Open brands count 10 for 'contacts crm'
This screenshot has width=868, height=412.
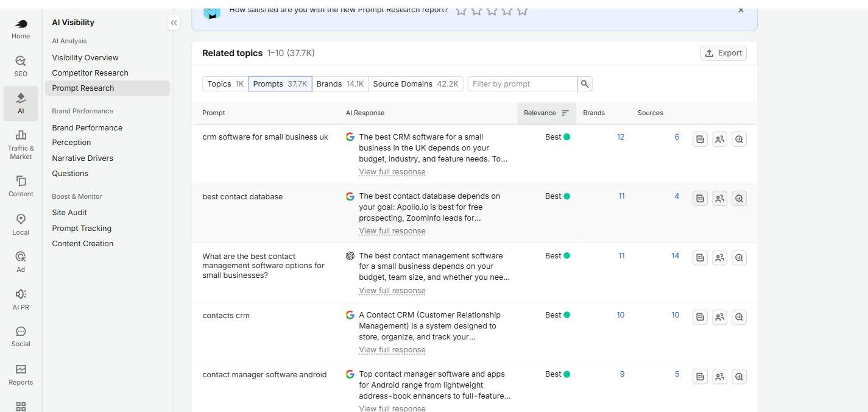click(621, 315)
